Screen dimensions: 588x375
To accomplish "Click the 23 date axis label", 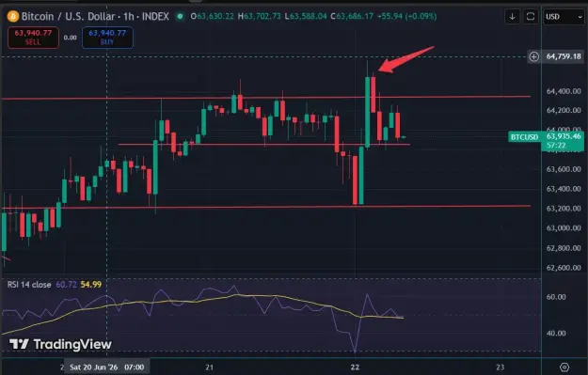I will [x=500, y=367].
